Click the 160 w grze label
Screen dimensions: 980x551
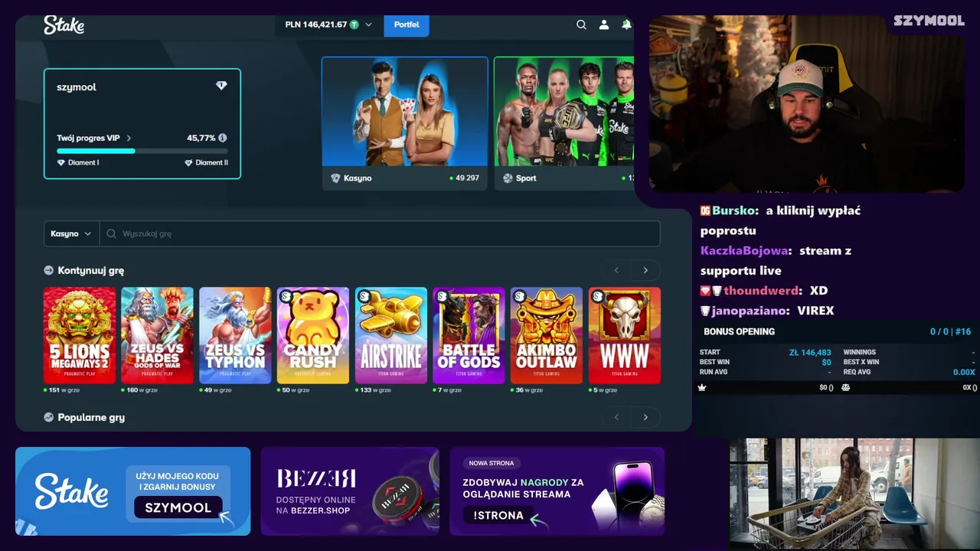(x=142, y=390)
